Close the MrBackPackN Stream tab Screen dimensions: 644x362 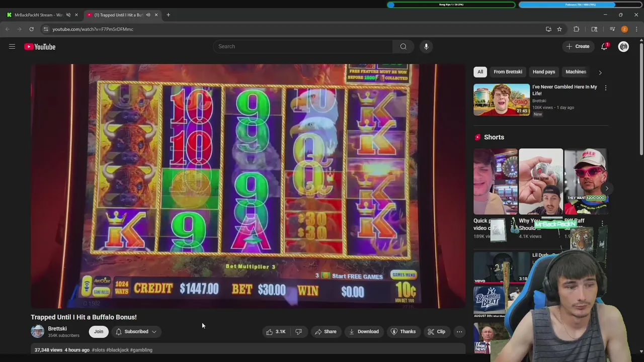76,15
